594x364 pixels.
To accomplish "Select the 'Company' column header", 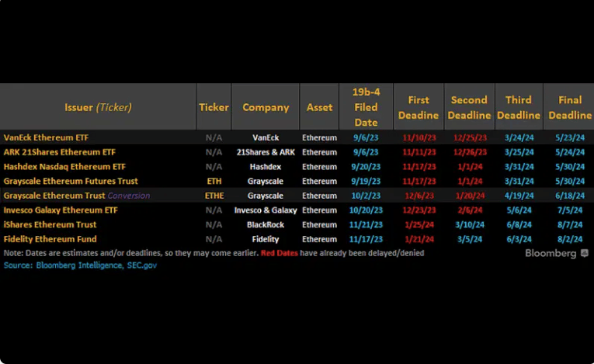I will (x=266, y=107).
